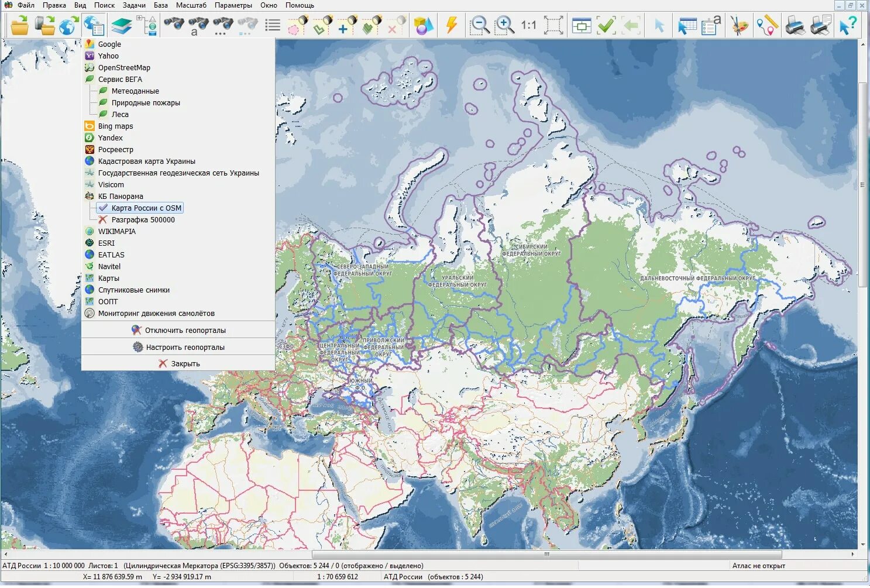Click the clipboard with letter a icon
This screenshot has height=588, width=870.
pyautogui.click(x=711, y=25)
